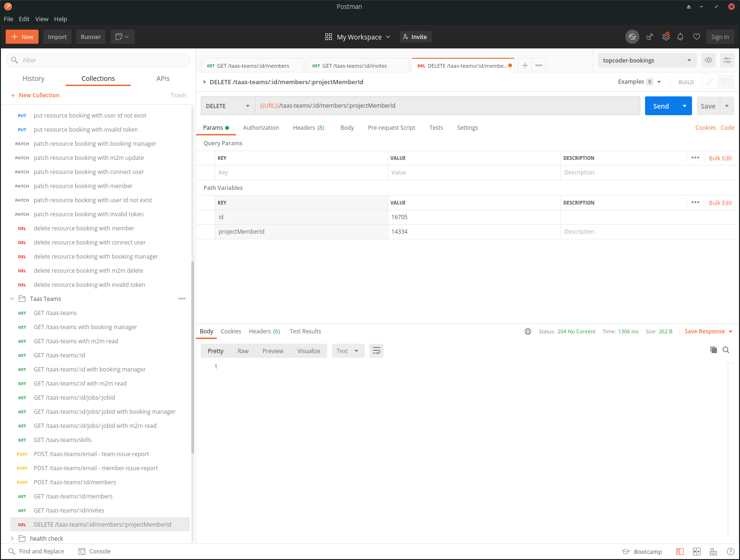Open Taas Teams folder options dots
The image size is (740, 560).
point(182,299)
